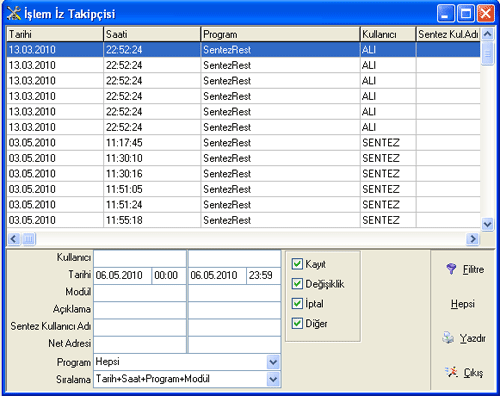The height and width of the screenshot is (396, 500).
Task: Select the row with time 11:55:18
Action: click(243, 220)
